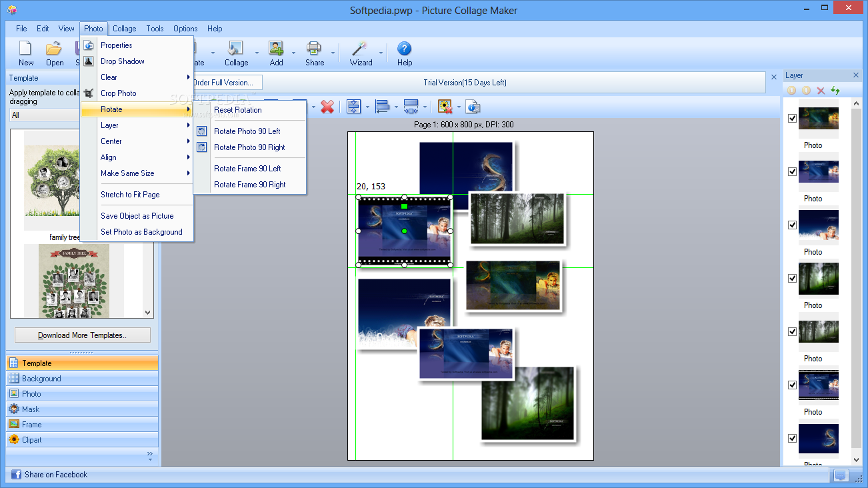The height and width of the screenshot is (488, 868).
Task: Open the dropdown arrow next to Share
Action: pyautogui.click(x=332, y=53)
